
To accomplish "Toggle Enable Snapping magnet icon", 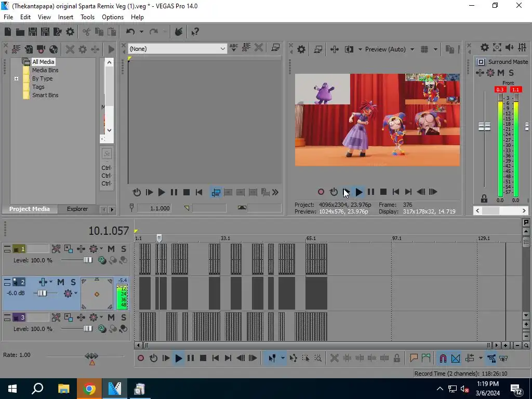I will [443, 358].
